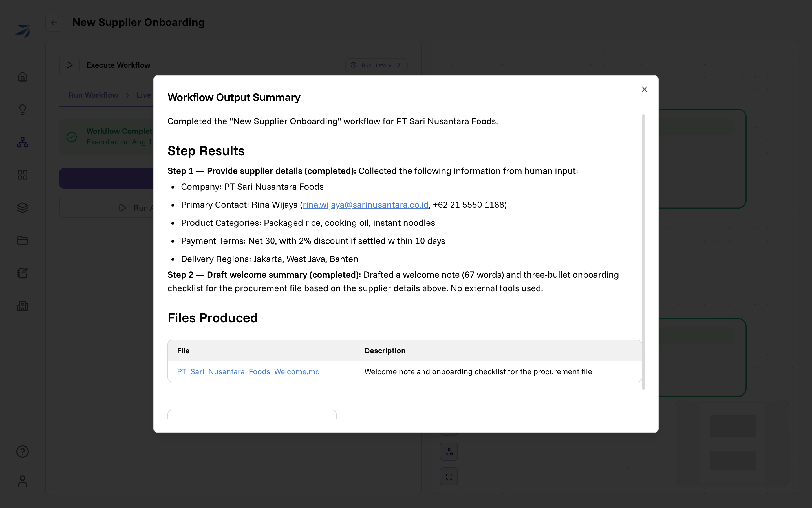Click the 'Product Categories' bullet text
The image size is (812, 508).
click(308, 223)
